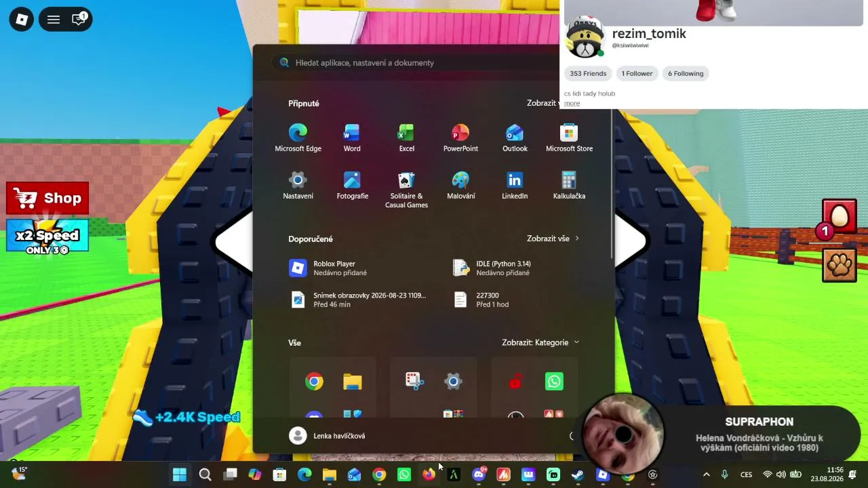Open File Explorer in the Vše grid

tap(352, 382)
